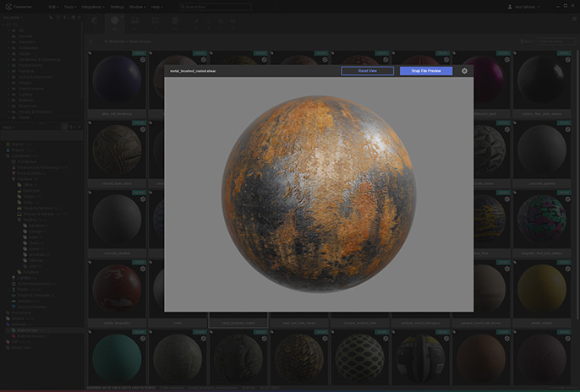Image resolution: width=580 pixels, height=392 pixels.
Task: Select the Model Sets tag
Action: [20, 348]
